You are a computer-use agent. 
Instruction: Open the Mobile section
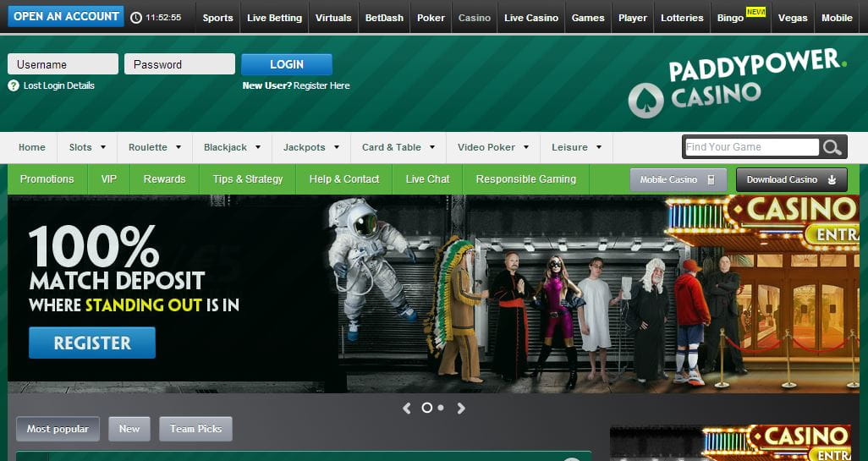[x=837, y=18]
